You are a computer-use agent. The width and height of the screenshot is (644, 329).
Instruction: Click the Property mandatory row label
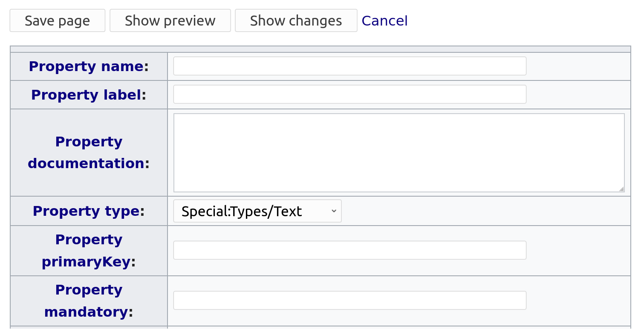pos(88,300)
